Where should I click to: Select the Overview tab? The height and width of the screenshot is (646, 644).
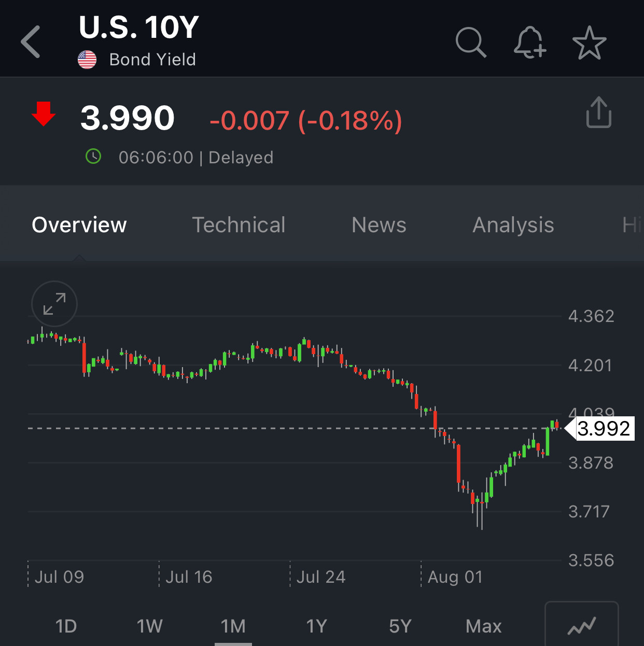[79, 225]
